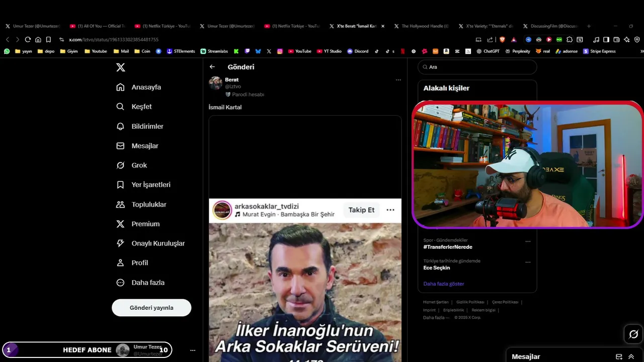Switch to The Hollywood Handle tab
The width and height of the screenshot is (644, 362).
click(x=421, y=26)
